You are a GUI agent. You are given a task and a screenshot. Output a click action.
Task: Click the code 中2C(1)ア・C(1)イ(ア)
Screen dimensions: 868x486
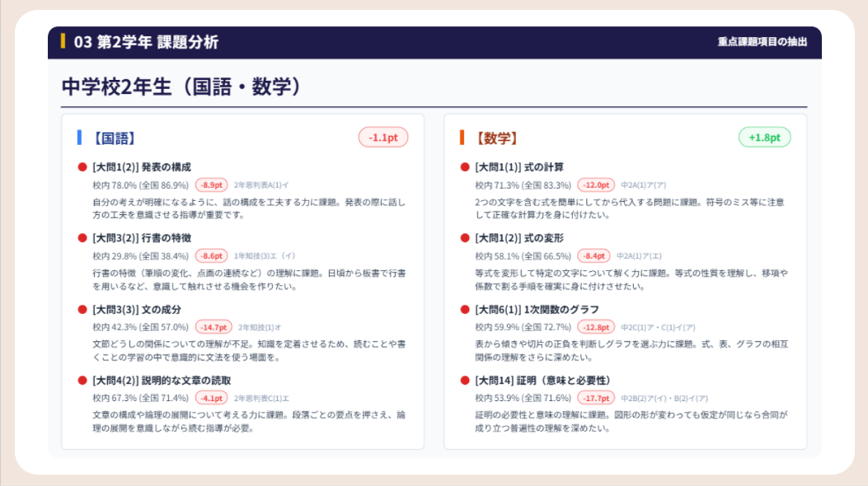point(658,327)
